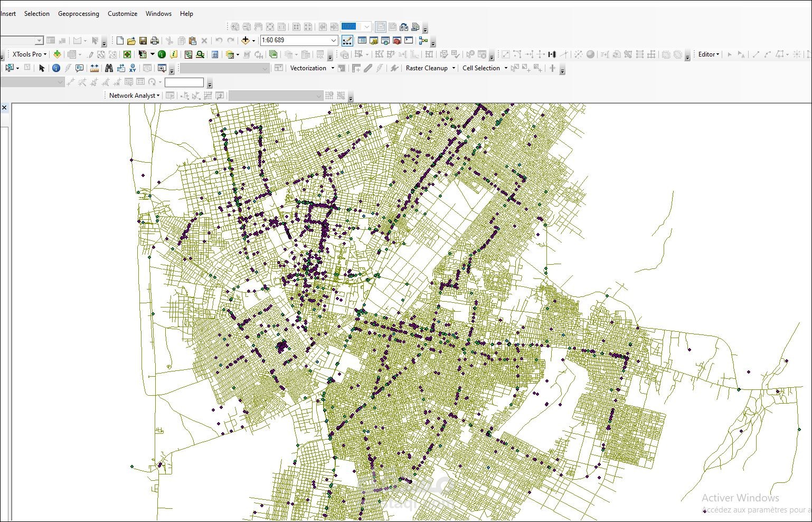812x522 pixels.
Task: Open the Network Analyst dropdown
Action: [x=134, y=96]
